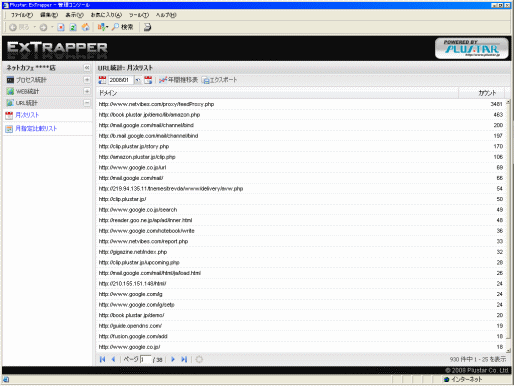Click the month input field showing 2008/01

(120, 80)
